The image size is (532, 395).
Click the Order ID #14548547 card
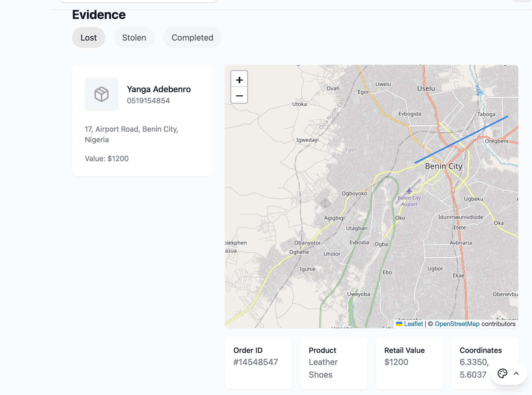pos(258,363)
